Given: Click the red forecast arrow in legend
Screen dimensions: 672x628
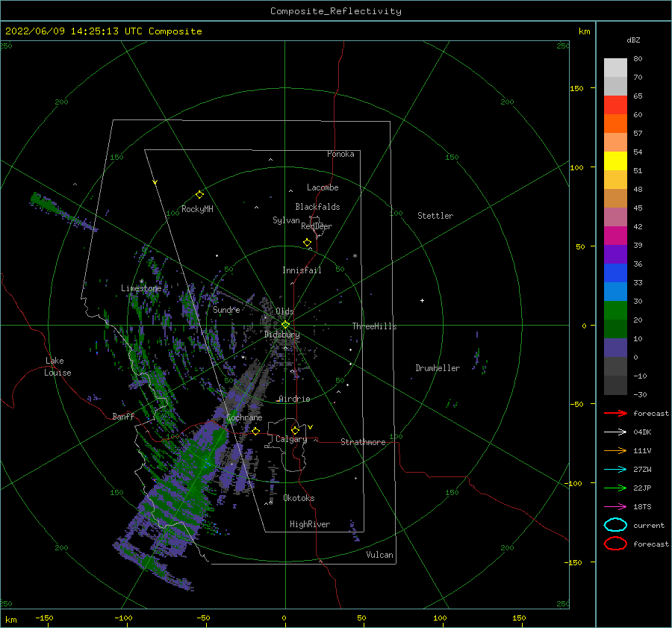Looking at the screenshot, I should point(615,413).
